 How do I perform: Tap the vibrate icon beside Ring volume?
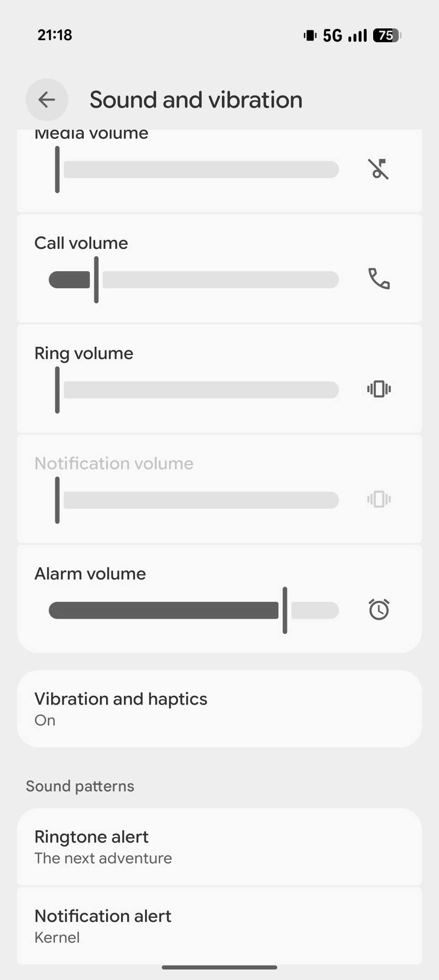(379, 389)
